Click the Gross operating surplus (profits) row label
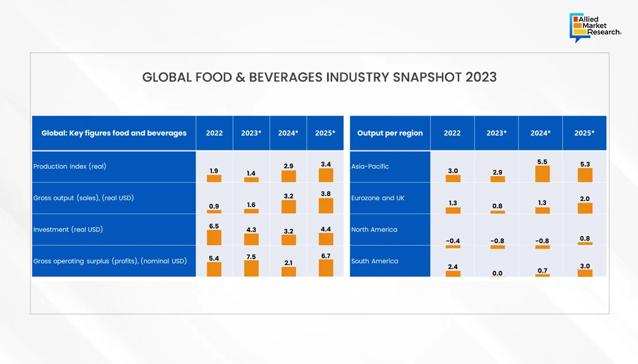Image resolution: width=638 pixels, height=364 pixels. pyautogui.click(x=110, y=261)
